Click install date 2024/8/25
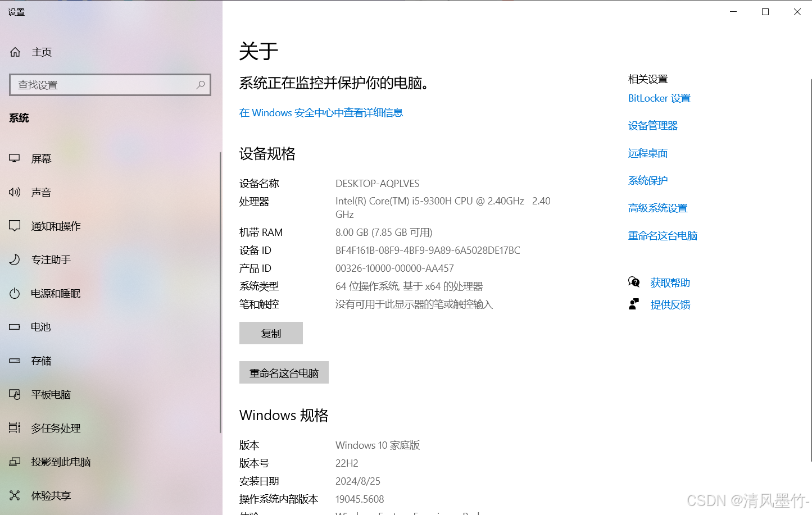 coord(358,481)
